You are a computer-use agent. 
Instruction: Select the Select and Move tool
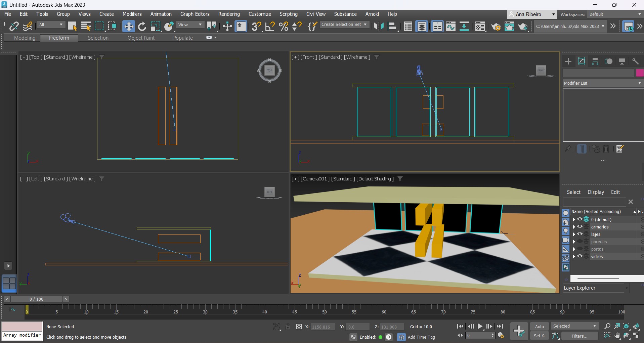click(x=128, y=26)
